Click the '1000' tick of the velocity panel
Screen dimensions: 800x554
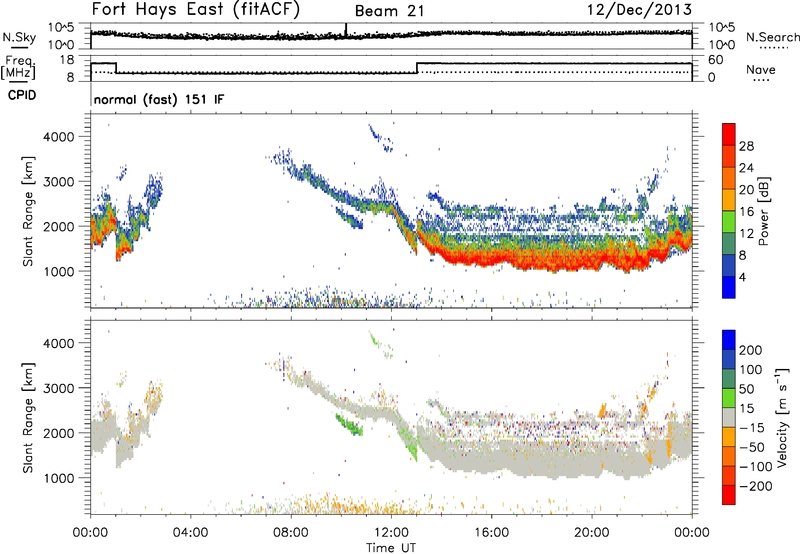[x=59, y=478]
